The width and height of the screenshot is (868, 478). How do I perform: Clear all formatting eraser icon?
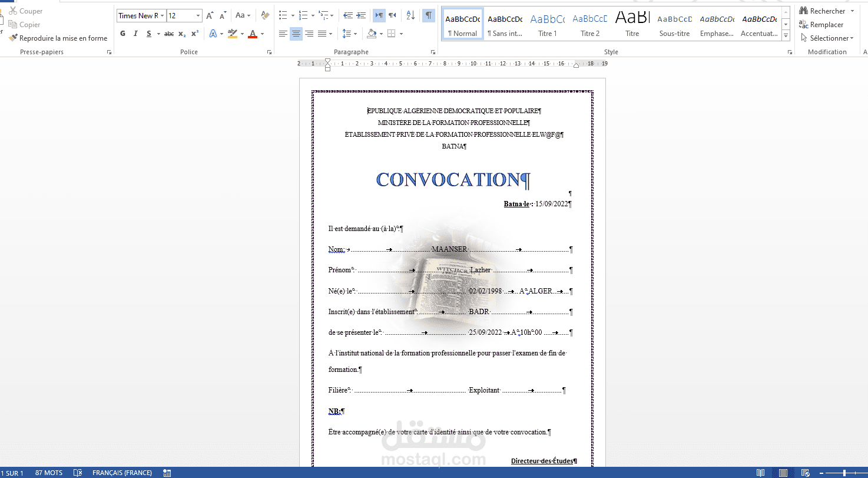pyautogui.click(x=265, y=16)
